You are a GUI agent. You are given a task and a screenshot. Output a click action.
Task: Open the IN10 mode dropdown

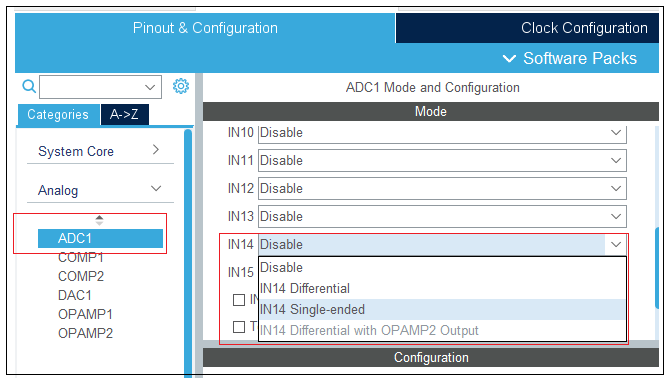pos(442,133)
